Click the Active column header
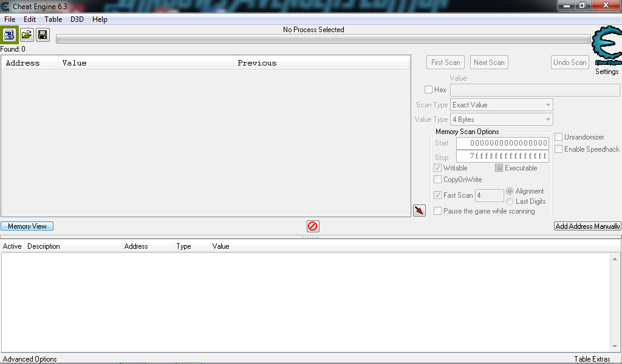The image size is (622, 364). [x=12, y=246]
